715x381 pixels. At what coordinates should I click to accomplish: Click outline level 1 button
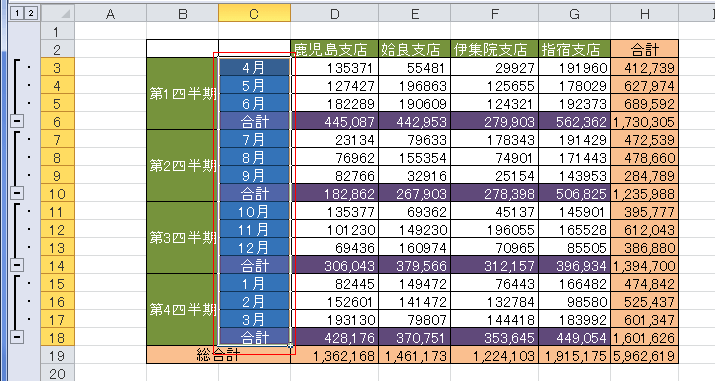pos(17,13)
